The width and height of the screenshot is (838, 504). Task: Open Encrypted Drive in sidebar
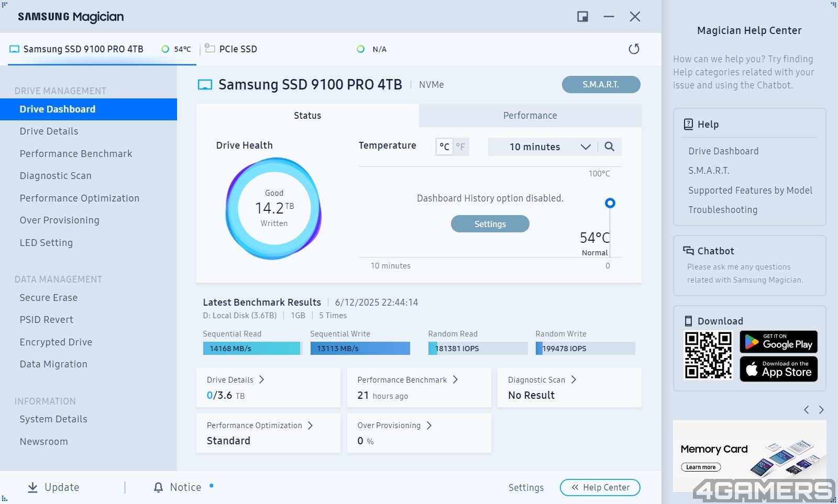(89, 342)
